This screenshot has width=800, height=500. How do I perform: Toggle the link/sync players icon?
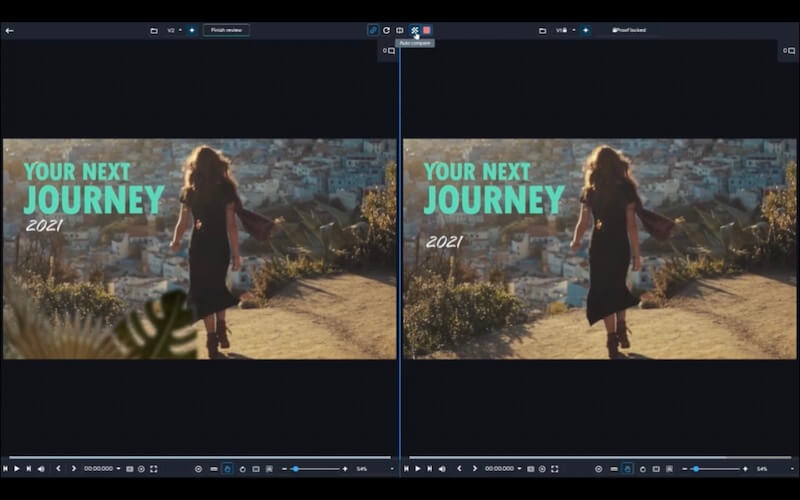point(373,30)
